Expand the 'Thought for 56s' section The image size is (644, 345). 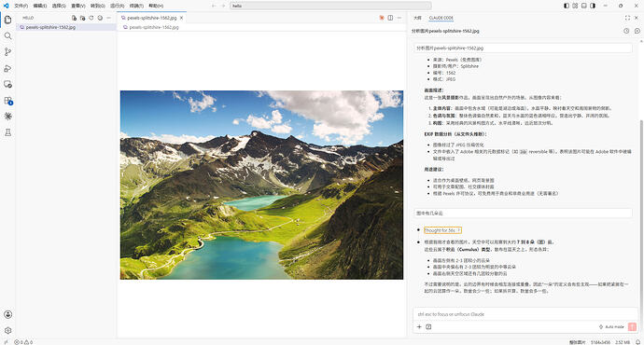point(442,230)
